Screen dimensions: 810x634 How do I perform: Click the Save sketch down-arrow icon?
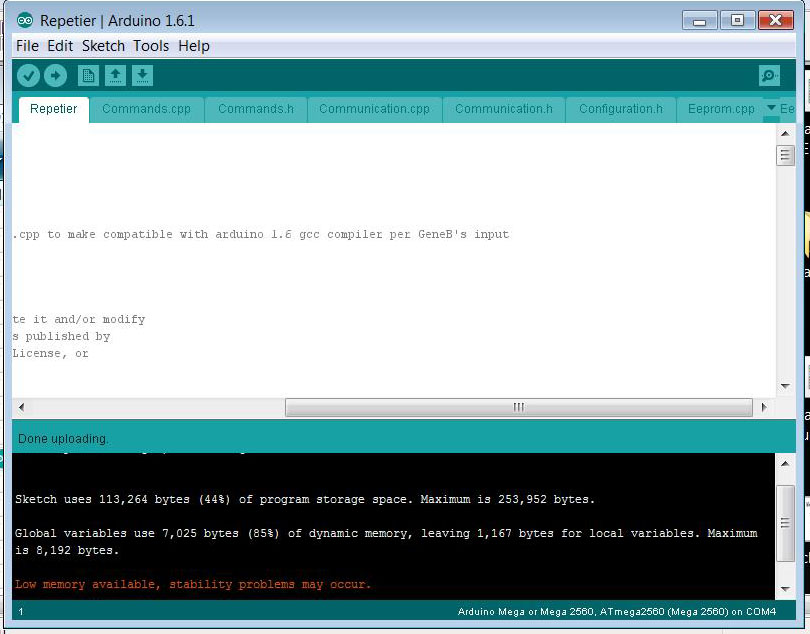click(142, 76)
